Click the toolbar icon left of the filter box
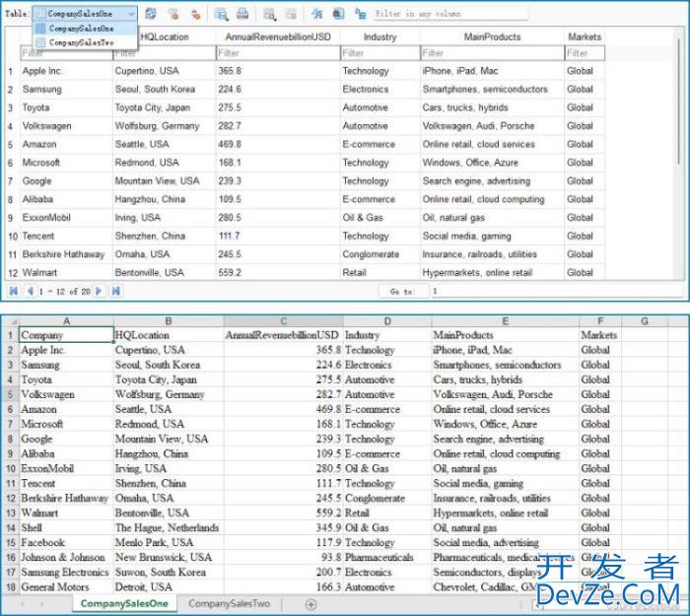The height and width of the screenshot is (616, 690). point(361,14)
